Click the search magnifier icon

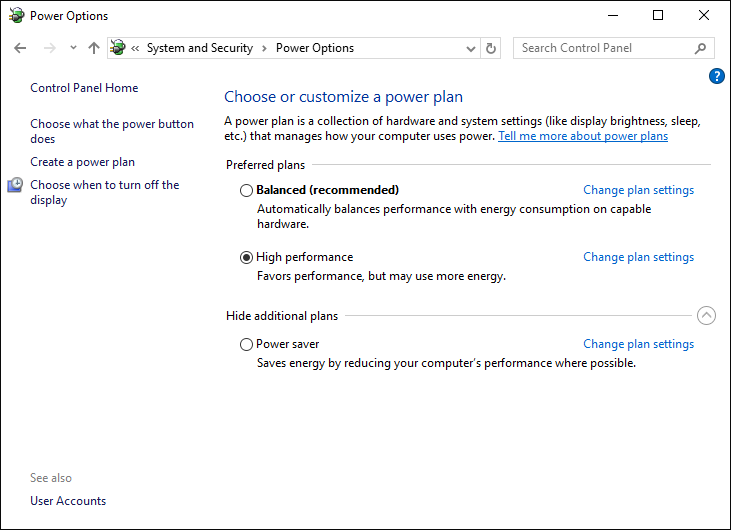tap(700, 48)
